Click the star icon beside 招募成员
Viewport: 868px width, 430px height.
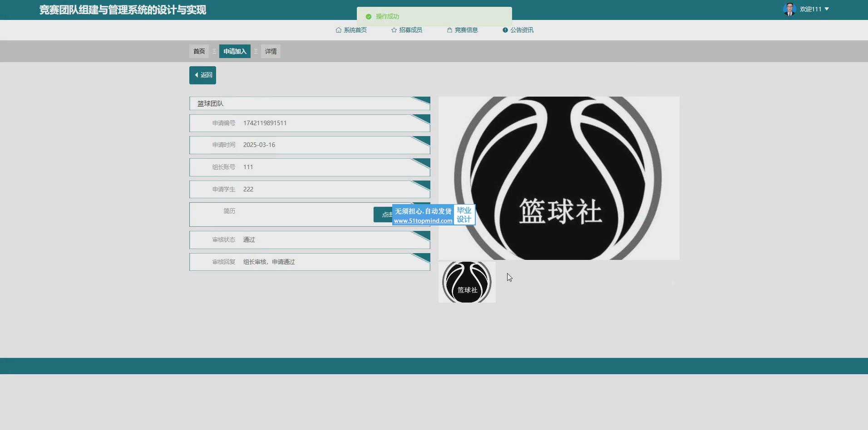[394, 30]
